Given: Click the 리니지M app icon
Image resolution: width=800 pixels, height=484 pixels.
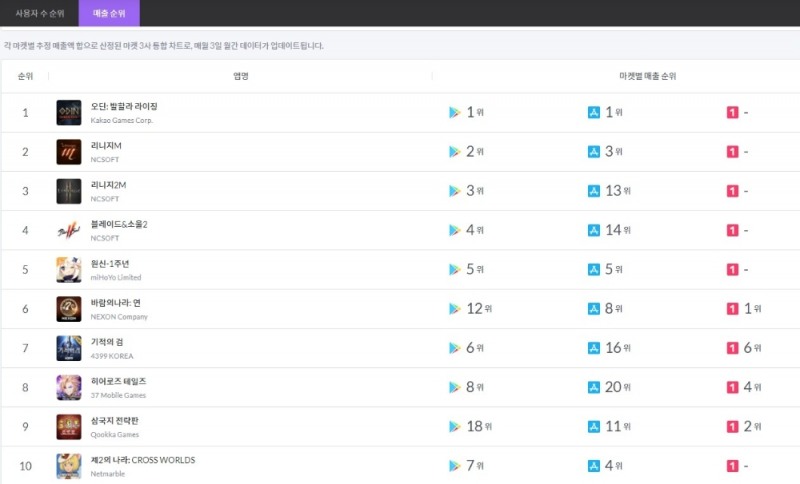Looking at the screenshot, I should pos(69,152).
